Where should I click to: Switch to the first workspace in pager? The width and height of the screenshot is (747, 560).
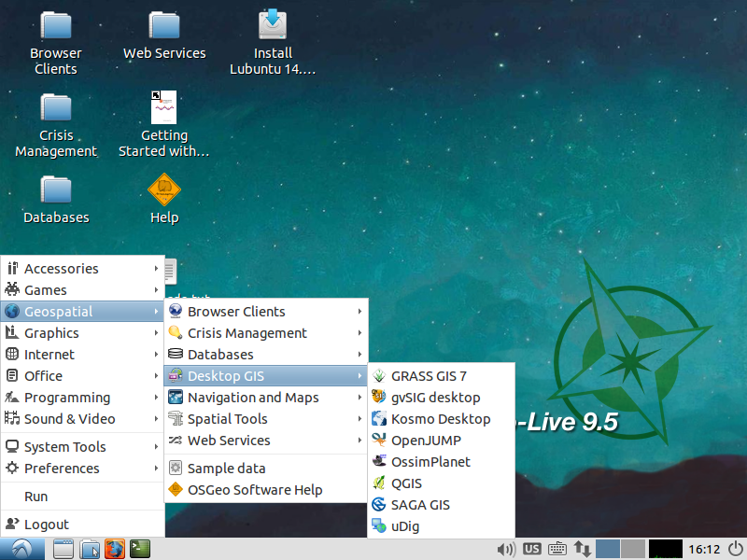pos(608,549)
